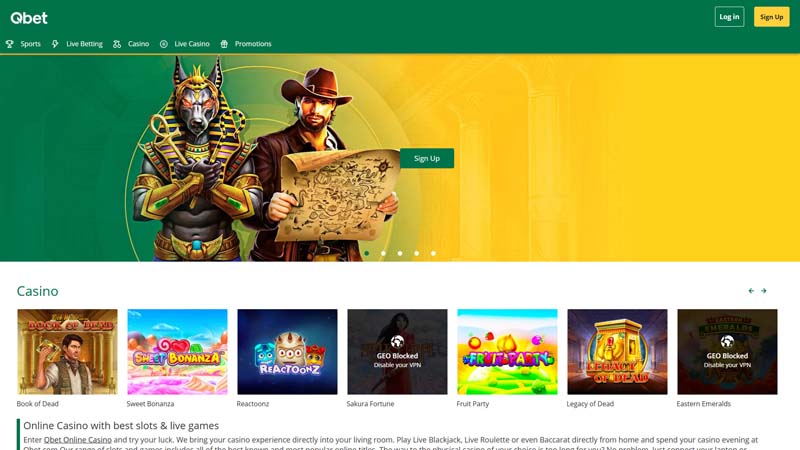Click the Promotions gift icon
Image resolution: width=800 pixels, height=450 pixels.
224,44
